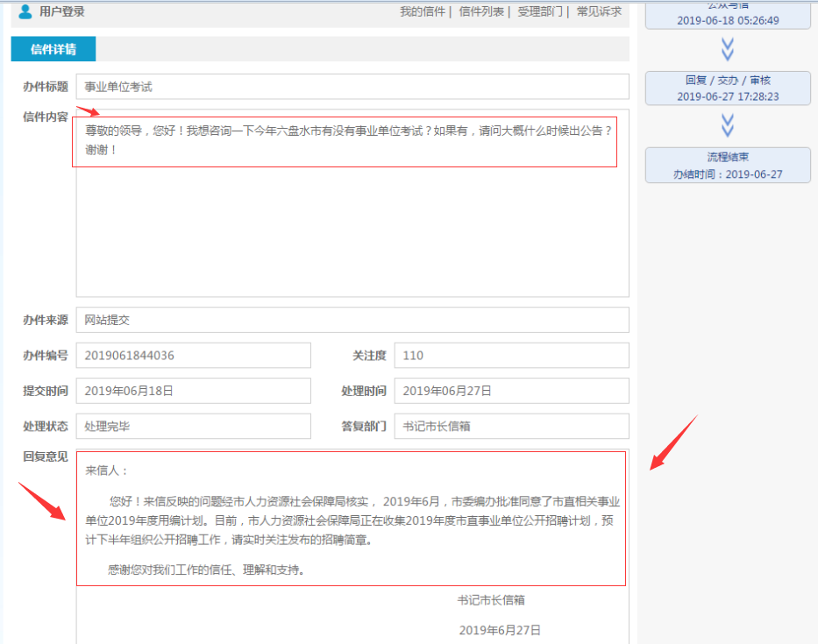Click the double chevron above the 回复/交办/审核 step

727,48
